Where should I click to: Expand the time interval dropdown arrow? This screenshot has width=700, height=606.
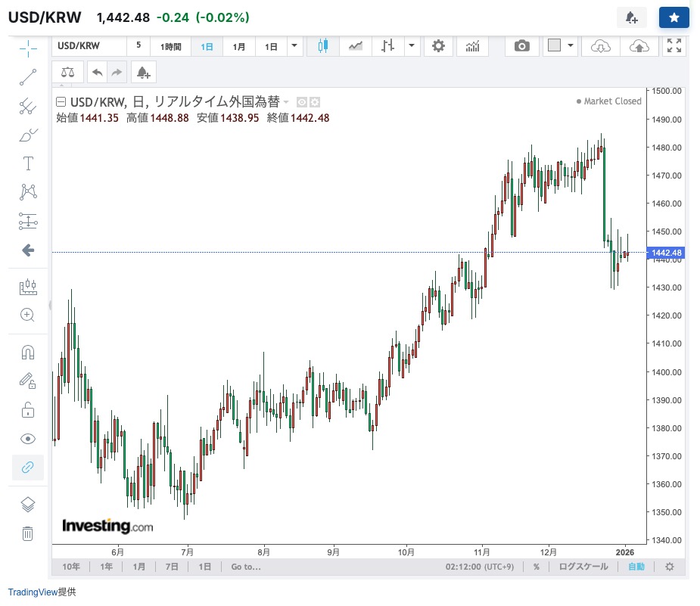point(294,46)
